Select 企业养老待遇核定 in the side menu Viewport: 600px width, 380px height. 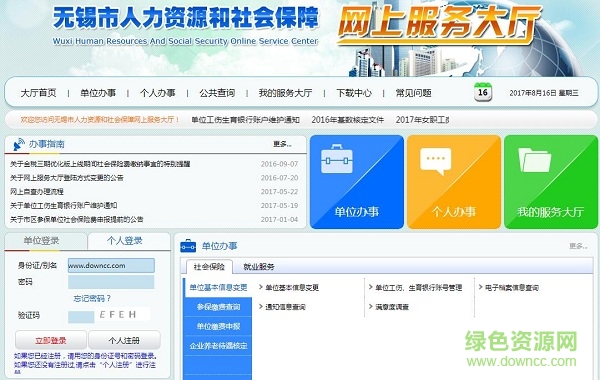click(x=218, y=346)
